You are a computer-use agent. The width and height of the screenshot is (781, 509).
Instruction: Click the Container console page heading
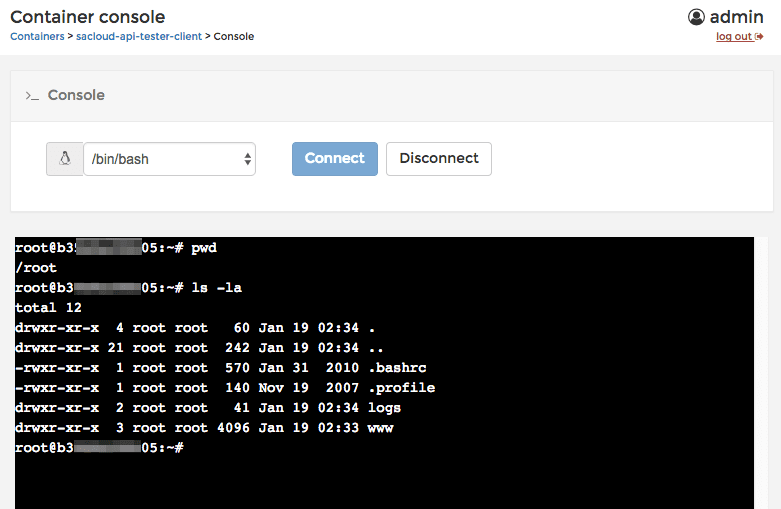click(88, 17)
